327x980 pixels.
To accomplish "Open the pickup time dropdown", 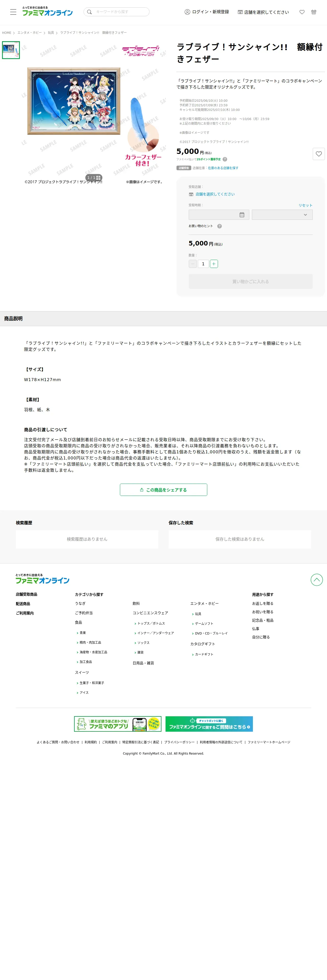I will [x=282, y=215].
